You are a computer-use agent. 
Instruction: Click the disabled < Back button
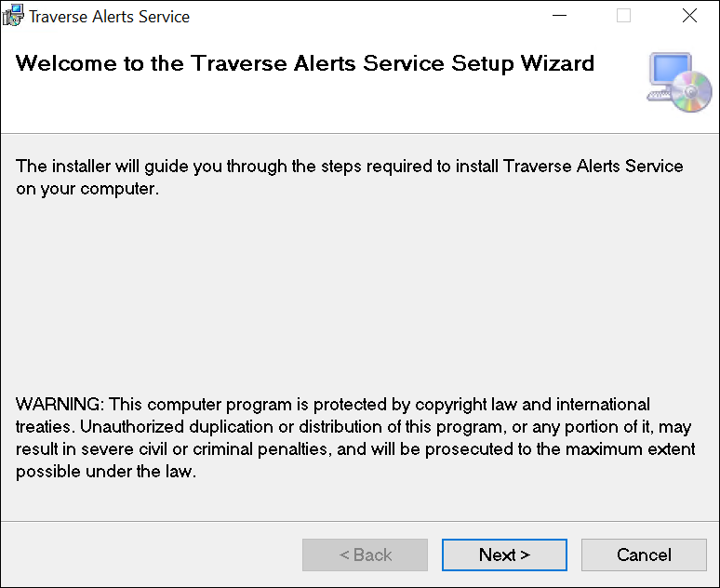tap(365, 555)
